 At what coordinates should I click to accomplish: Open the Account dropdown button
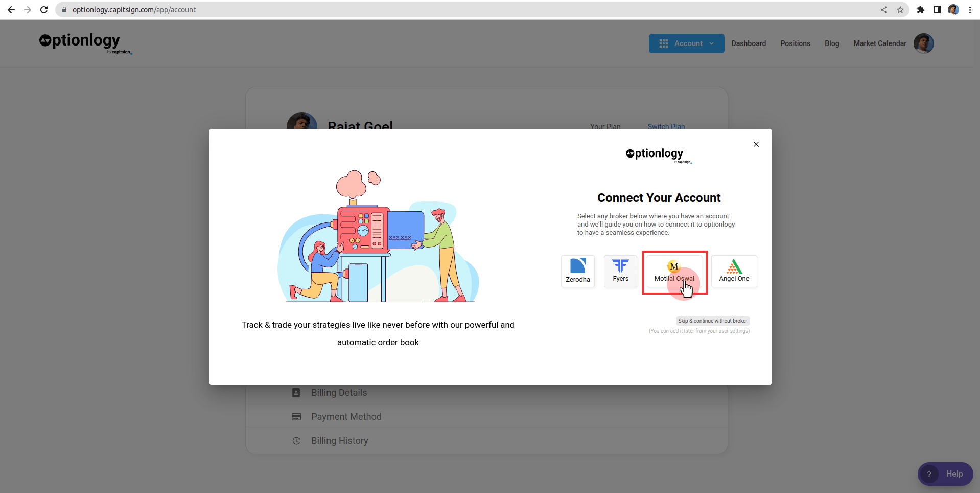click(x=686, y=43)
